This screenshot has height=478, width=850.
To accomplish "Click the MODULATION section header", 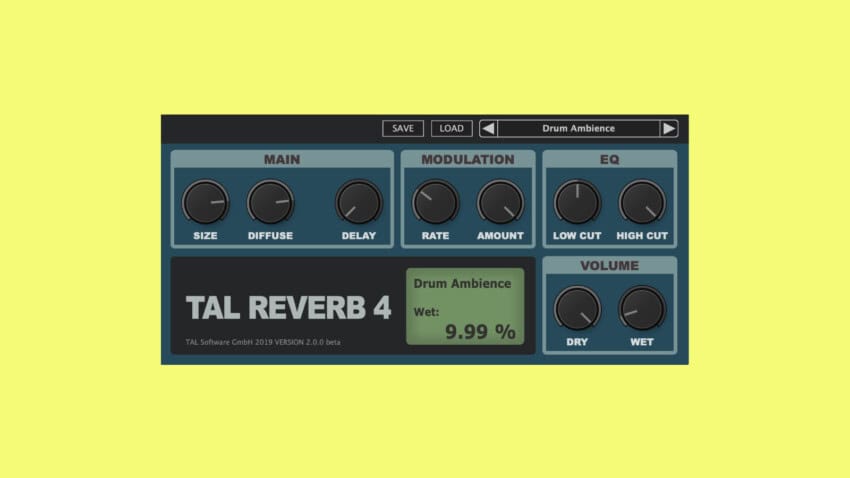I will (x=468, y=159).
